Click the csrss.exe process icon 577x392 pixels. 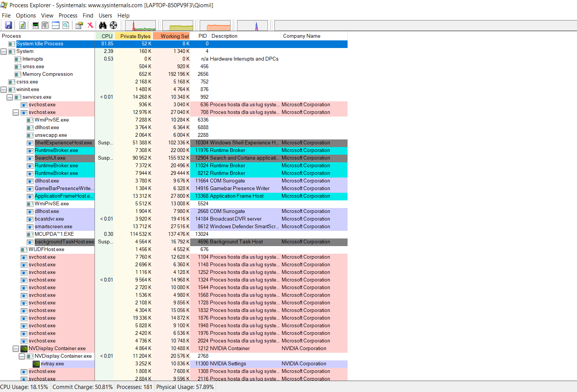[12, 82]
